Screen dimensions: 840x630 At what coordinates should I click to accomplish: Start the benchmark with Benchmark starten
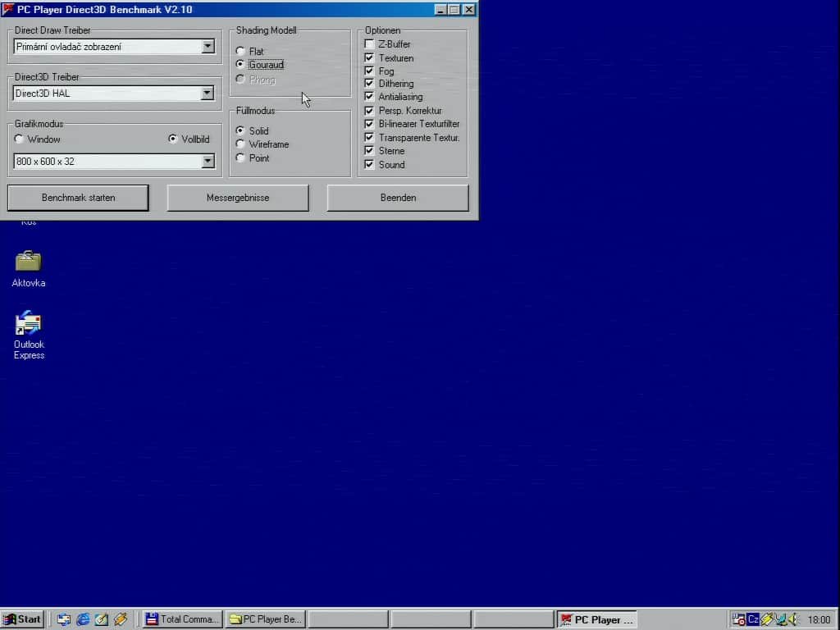[x=78, y=198]
